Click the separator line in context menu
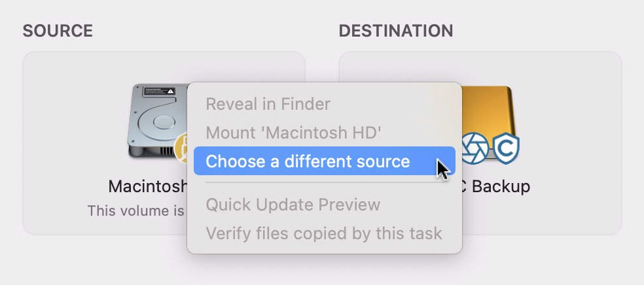 click(325, 182)
